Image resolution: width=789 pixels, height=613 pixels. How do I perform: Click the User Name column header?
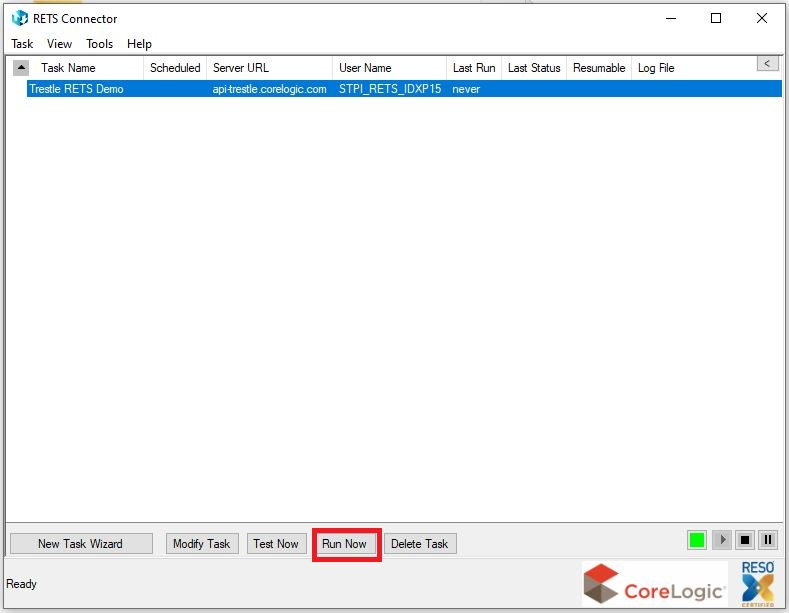[389, 67]
